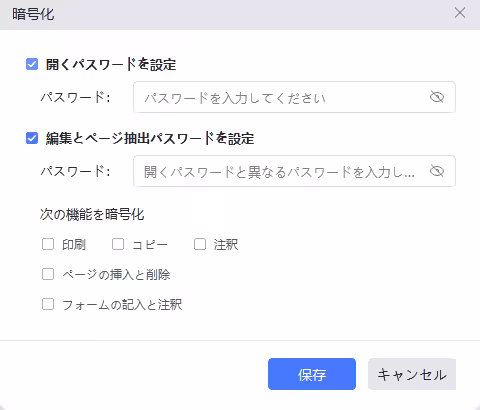Uncheck 開くパスワードを設定 checkbox
This screenshot has height=410, width=480.
(x=32, y=64)
